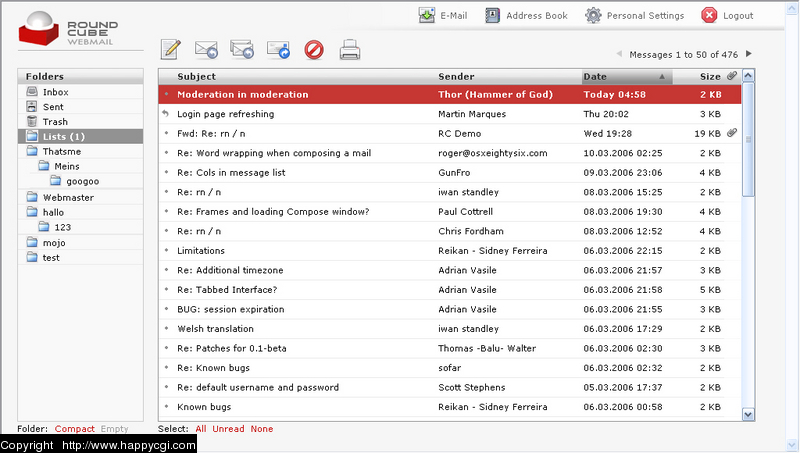800x453 pixels.
Task: Open 'Re: Frames and loading Compose window?'
Action: pyautogui.click(x=273, y=212)
